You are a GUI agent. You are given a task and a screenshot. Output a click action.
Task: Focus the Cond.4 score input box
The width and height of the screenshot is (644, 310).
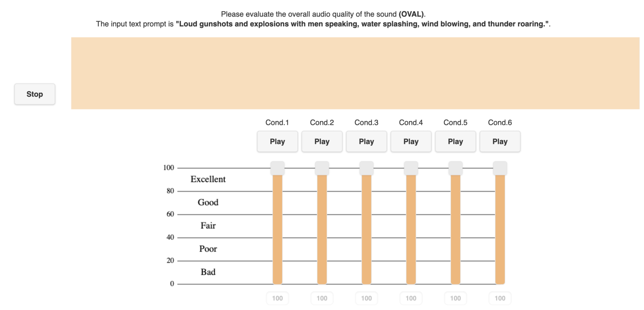[x=411, y=298]
